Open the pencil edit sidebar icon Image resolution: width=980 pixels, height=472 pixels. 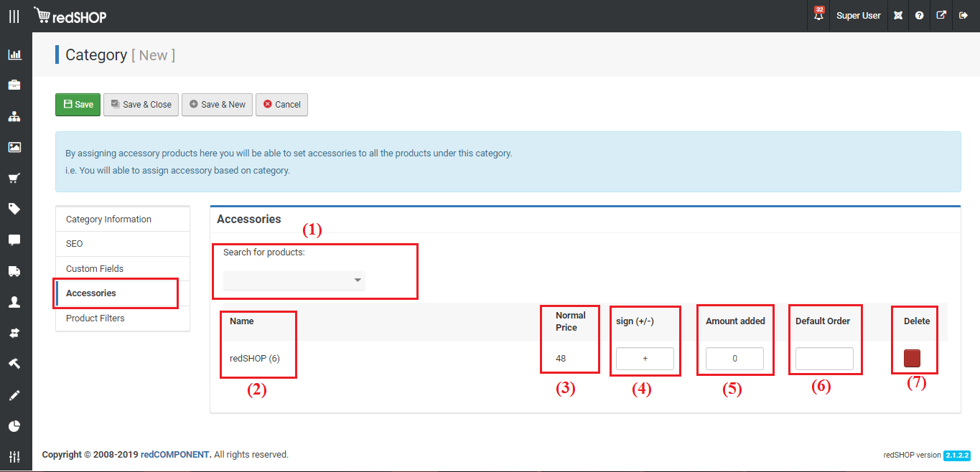14,395
